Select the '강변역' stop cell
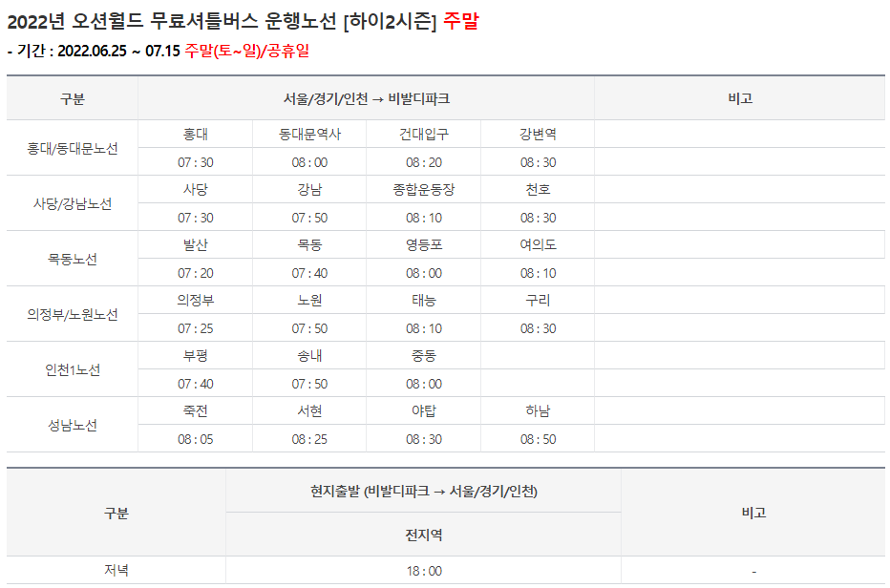The image size is (890, 588). pos(538,135)
